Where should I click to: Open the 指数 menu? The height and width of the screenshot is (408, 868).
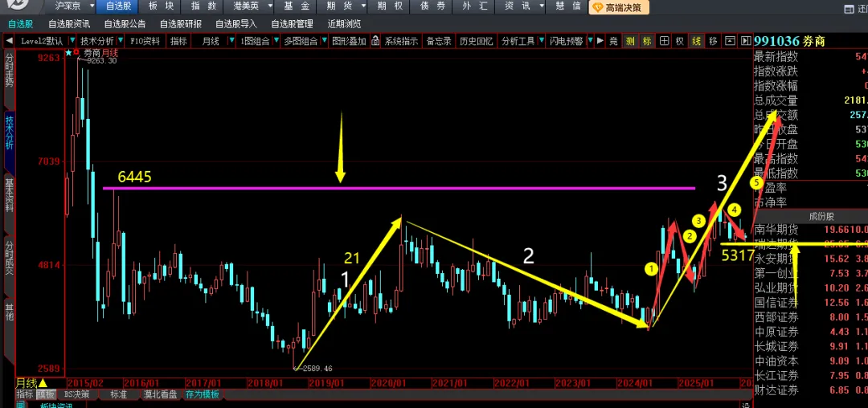pyautogui.click(x=203, y=6)
